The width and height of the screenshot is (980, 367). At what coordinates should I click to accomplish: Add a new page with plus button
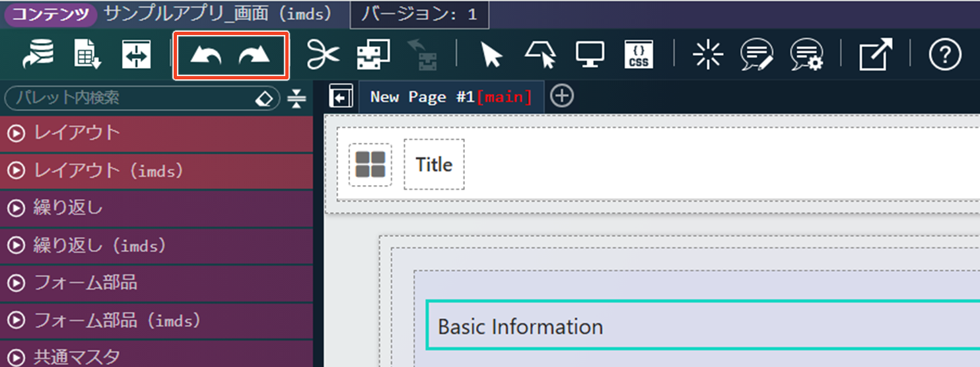coord(561,97)
